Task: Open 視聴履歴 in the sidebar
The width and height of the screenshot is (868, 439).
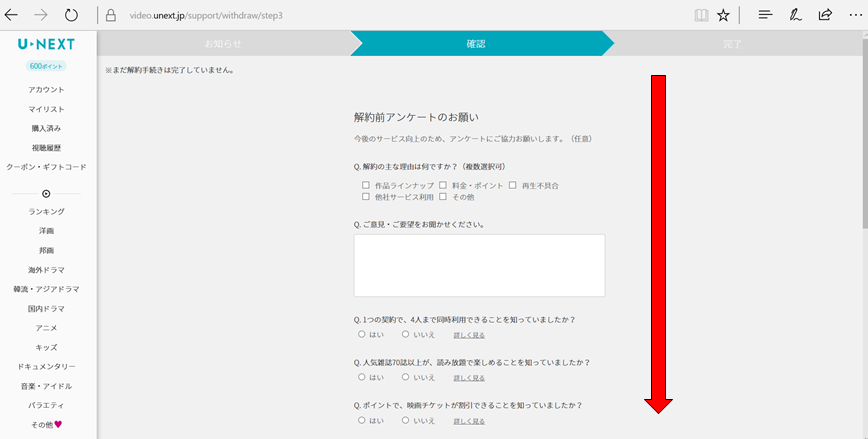Action: (x=46, y=148)
